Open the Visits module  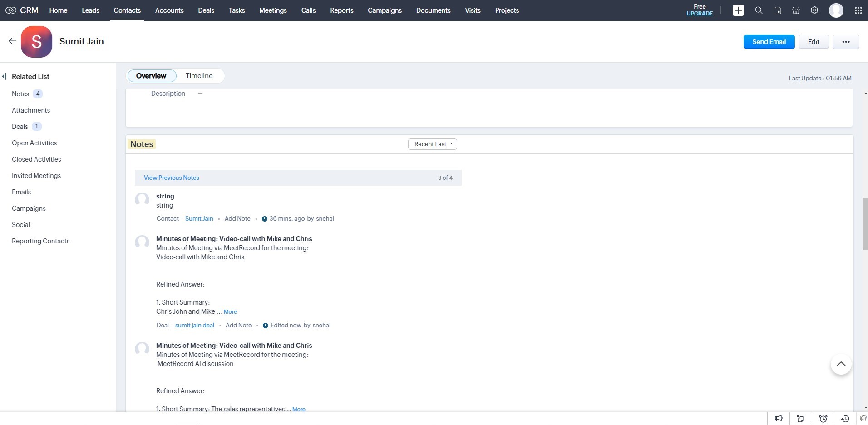[473, 10]
